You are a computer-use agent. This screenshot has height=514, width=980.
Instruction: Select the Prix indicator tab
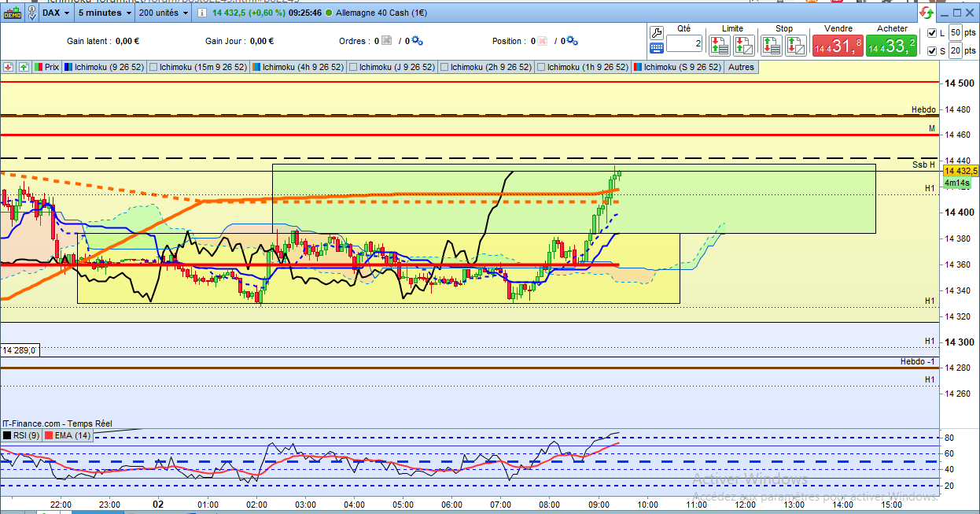click(47, 67)
